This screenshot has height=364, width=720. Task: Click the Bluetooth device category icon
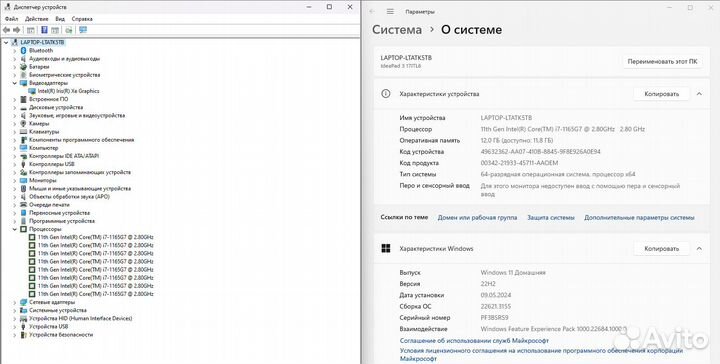coord(23,50)
